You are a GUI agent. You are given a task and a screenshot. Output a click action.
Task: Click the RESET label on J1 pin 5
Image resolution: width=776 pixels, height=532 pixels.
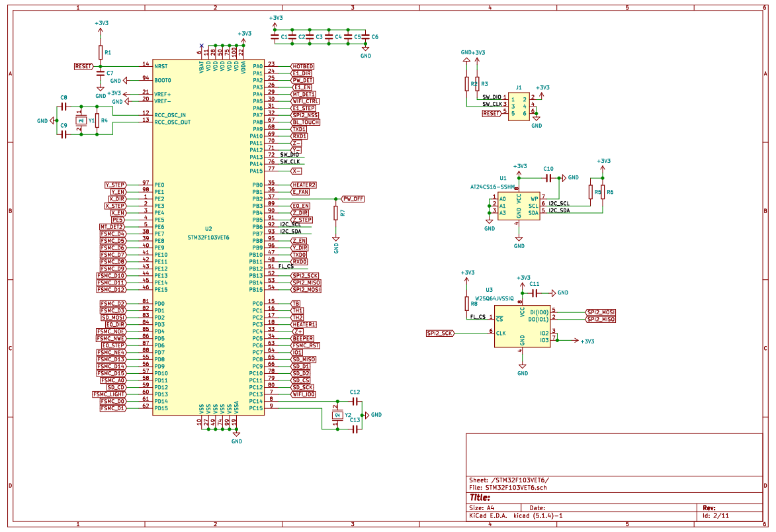pyautogui.click(x=492, y=114)
